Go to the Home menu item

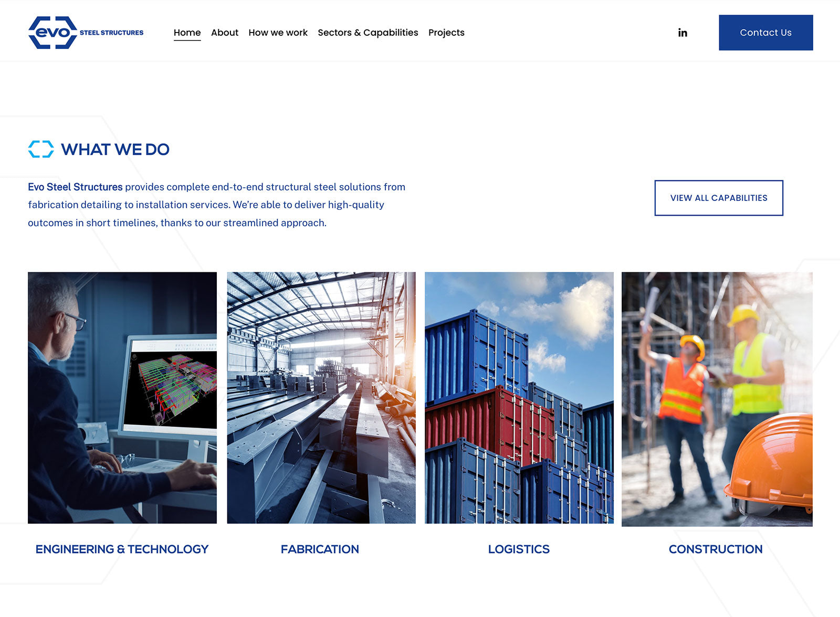click(x=187, y=33)
